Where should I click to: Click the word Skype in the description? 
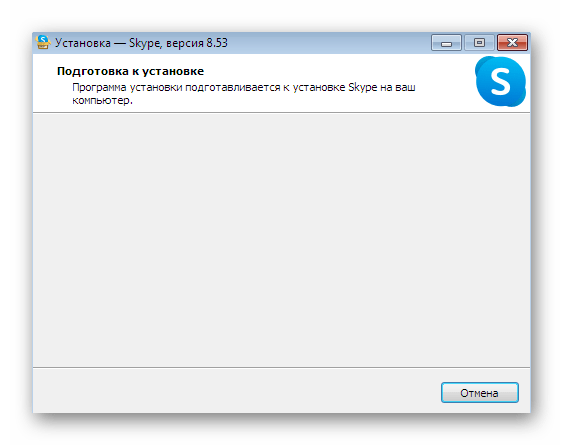tap(363, 88)
